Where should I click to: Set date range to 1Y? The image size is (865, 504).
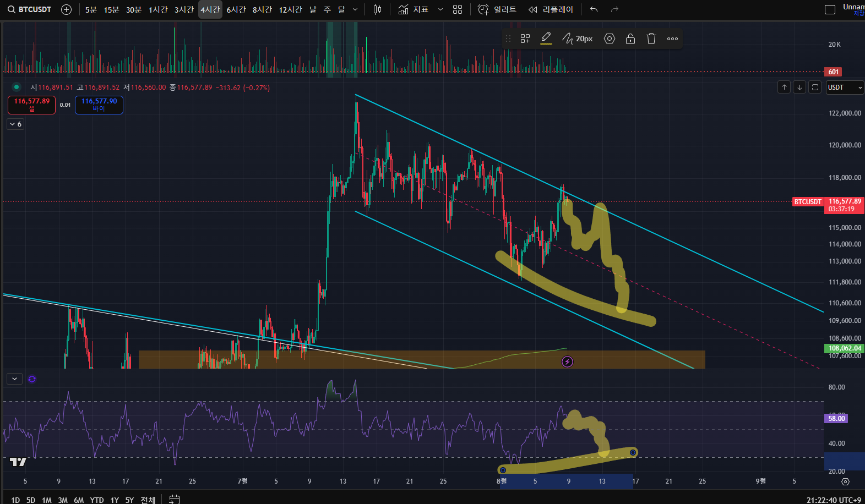pyautogui.click(x=115, y=500)
